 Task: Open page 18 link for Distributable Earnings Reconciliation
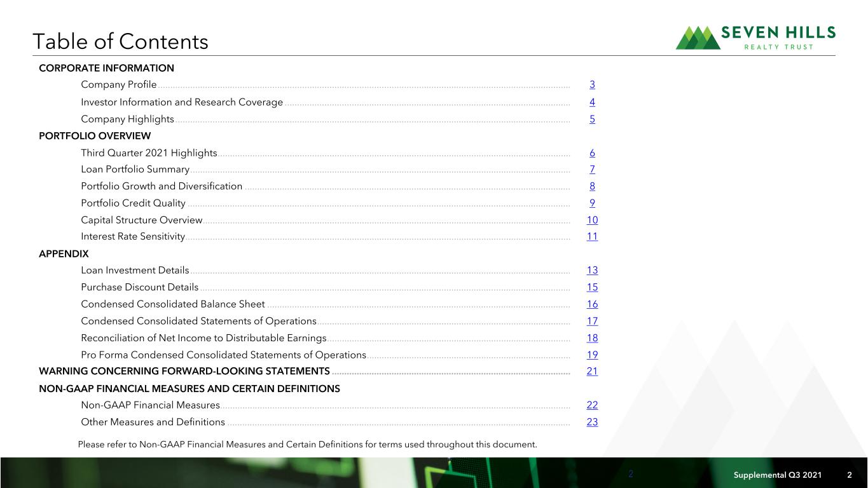592,338
